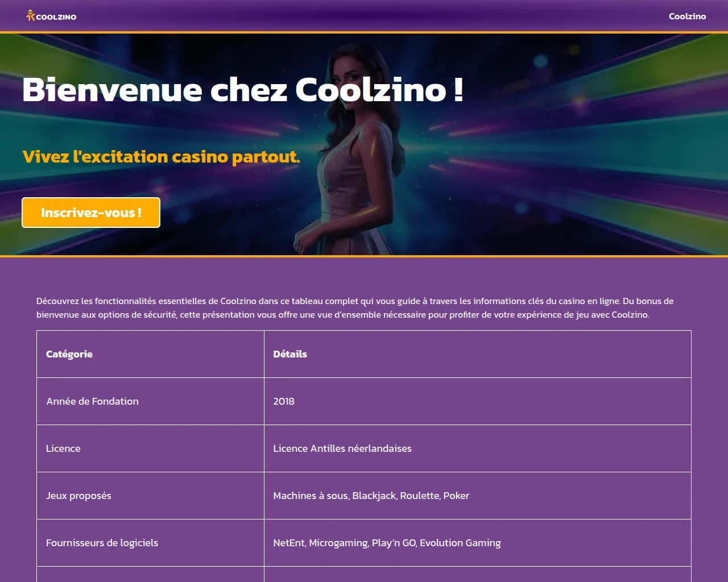Click the "Licence" category cell

(150, 448)
